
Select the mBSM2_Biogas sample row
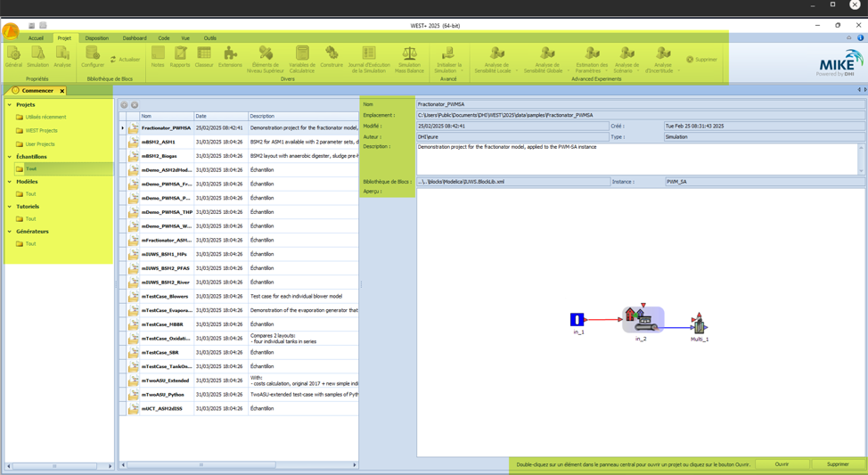[159, 156]
